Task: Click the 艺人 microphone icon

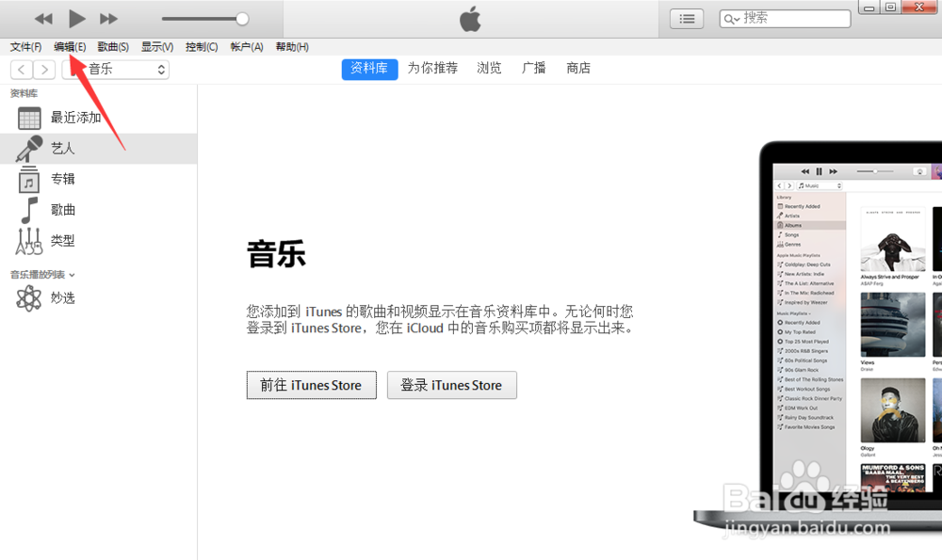Action: pos(29,149)
